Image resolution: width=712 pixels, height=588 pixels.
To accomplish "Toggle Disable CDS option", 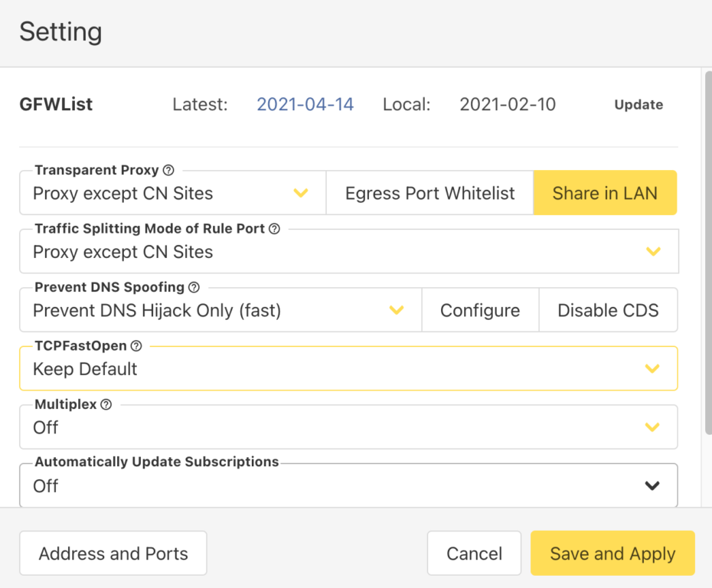I will (608, 310).
